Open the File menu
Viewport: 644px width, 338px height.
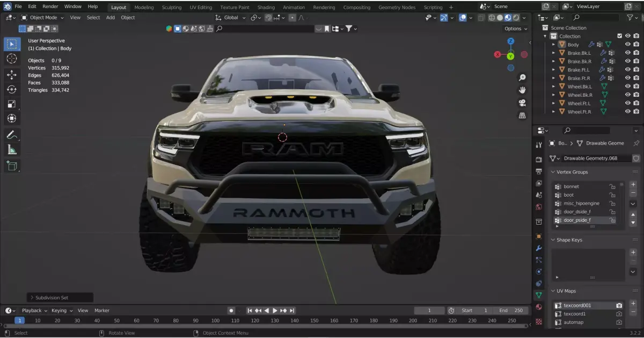click(x=18, y=6)
